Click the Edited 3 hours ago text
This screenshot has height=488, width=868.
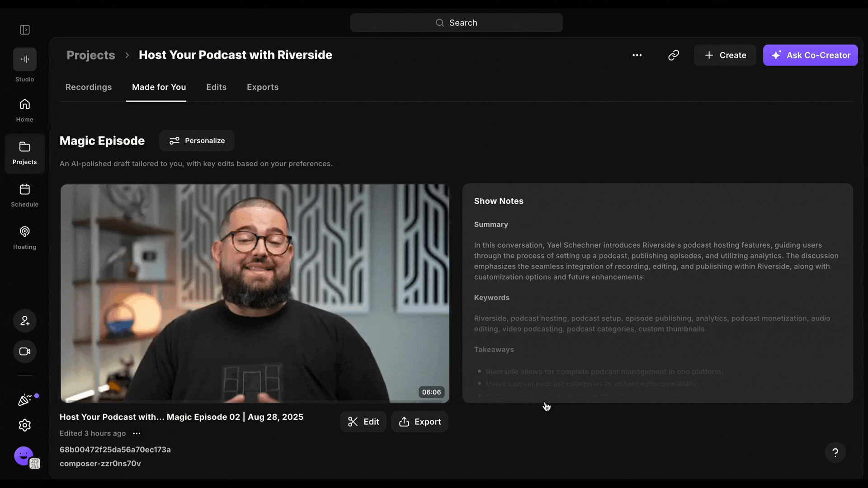(x=93, y=433)
